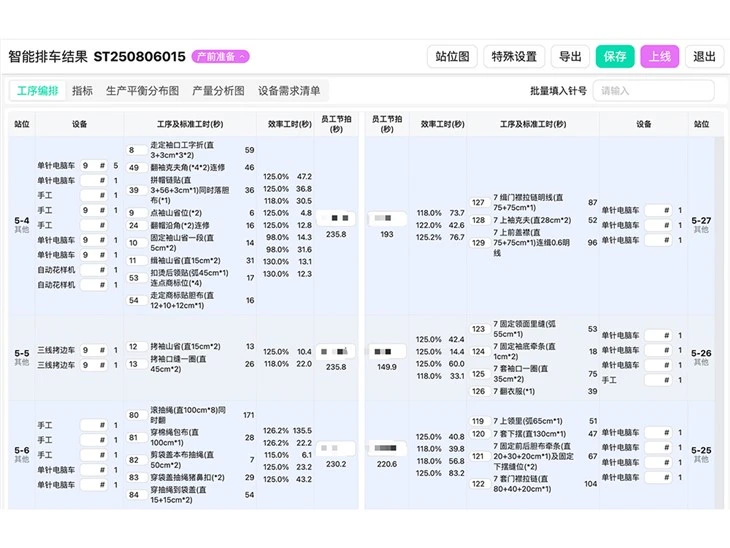The width and height of the screenshot is (730, 548).
Task: Switch to the 工序编排 tab
Action: click(x=37, y=90)
